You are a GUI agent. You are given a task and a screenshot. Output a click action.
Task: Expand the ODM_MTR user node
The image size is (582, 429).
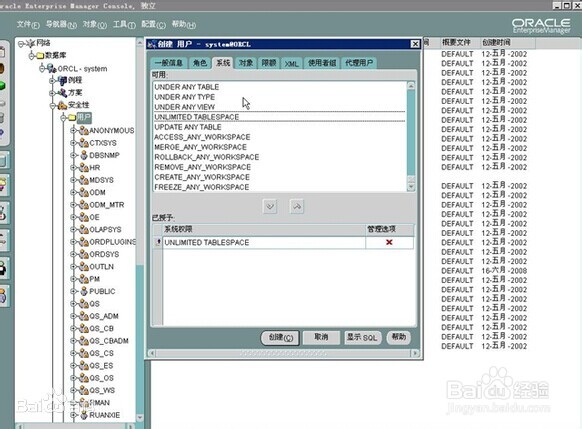click(73, 204)
